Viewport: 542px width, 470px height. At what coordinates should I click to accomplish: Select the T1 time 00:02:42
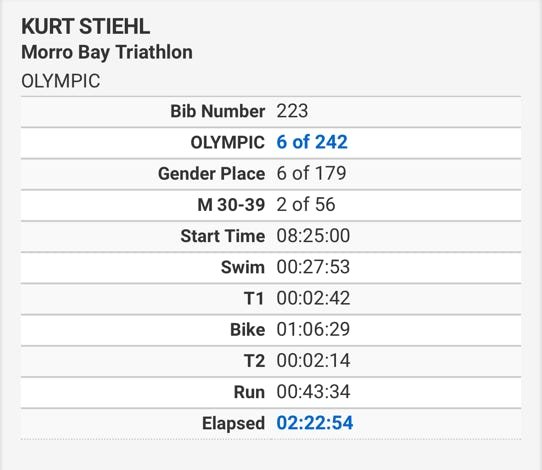point(313,298)
